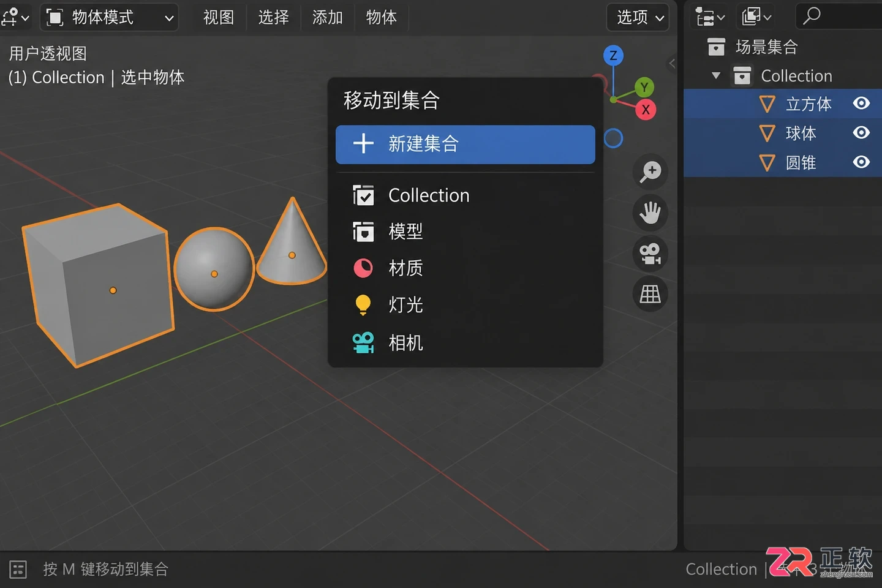The height and width of the screenshot is (588, 882).
Task: Click the collection box icon beside 模型
Action: pos(363,232)
